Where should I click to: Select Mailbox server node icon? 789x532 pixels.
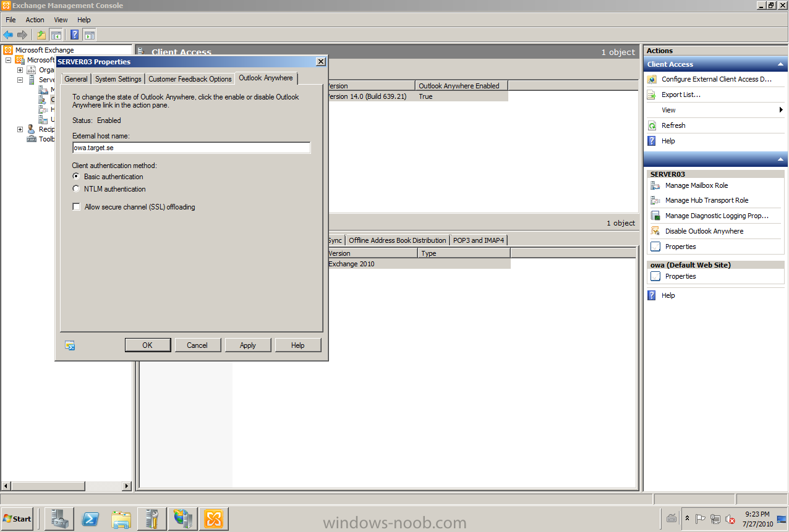43,90
